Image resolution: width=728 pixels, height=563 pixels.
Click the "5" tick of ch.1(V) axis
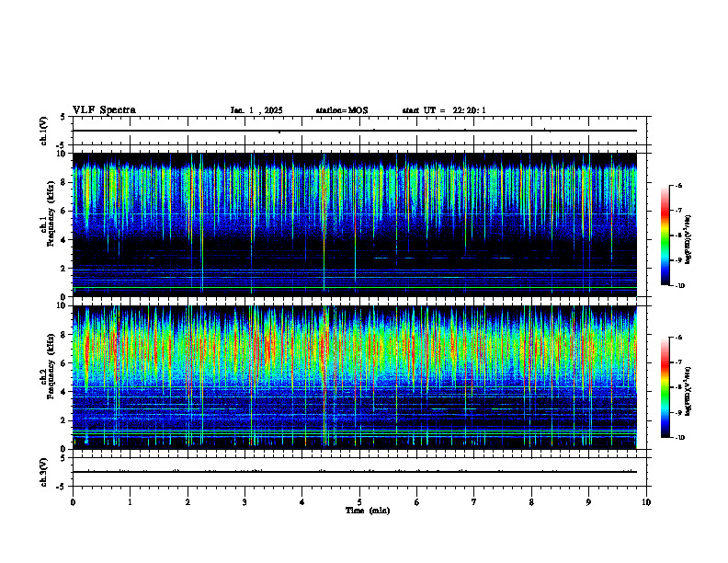click(63, 117)
